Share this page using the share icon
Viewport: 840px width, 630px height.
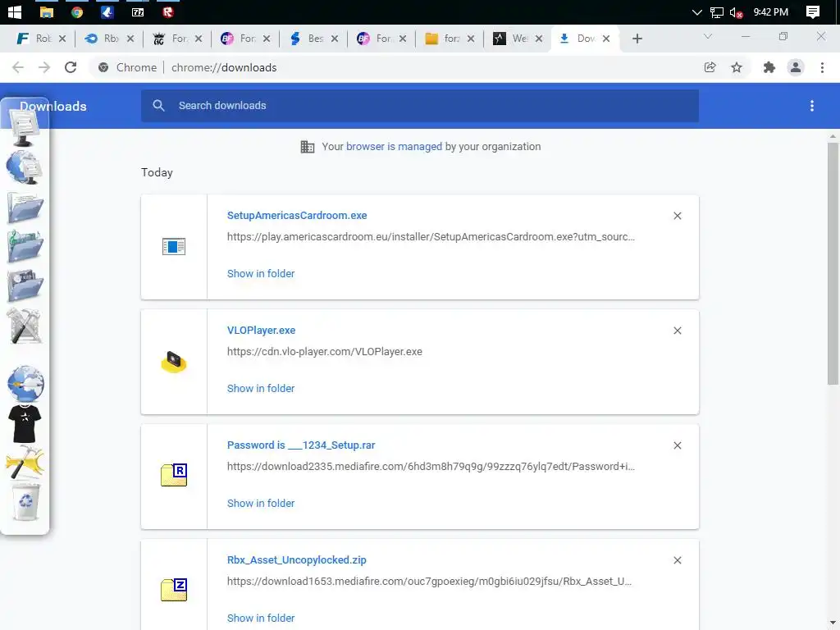710,67
